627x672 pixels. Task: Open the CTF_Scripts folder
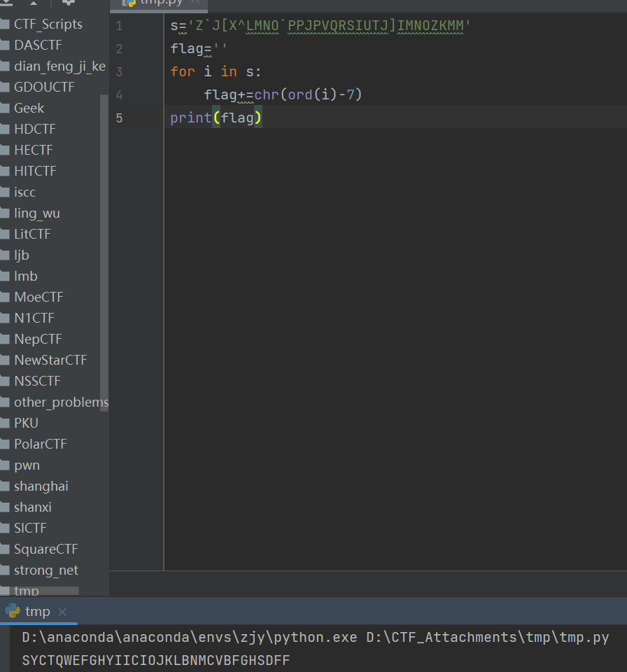tap(48, 24)
